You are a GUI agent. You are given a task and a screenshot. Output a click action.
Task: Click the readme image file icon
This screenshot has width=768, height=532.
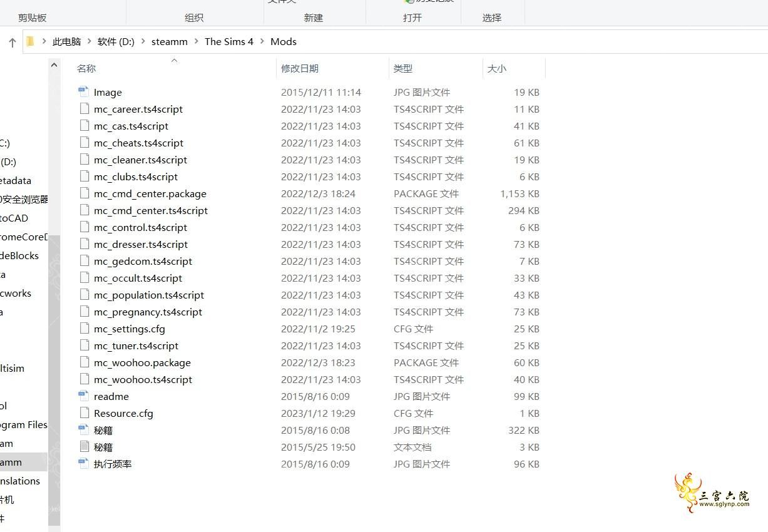[x=84, y=396]
